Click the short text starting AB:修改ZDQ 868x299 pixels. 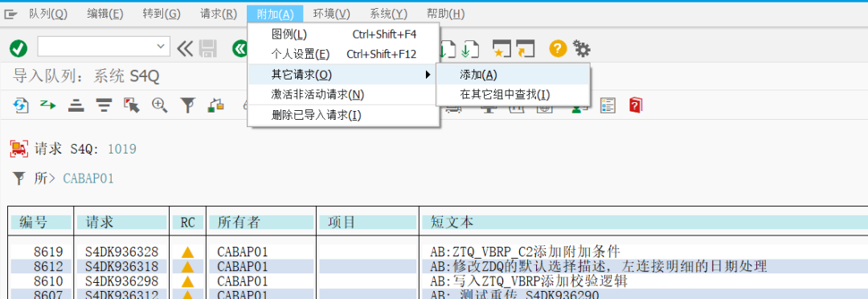(x=599, y=267)
